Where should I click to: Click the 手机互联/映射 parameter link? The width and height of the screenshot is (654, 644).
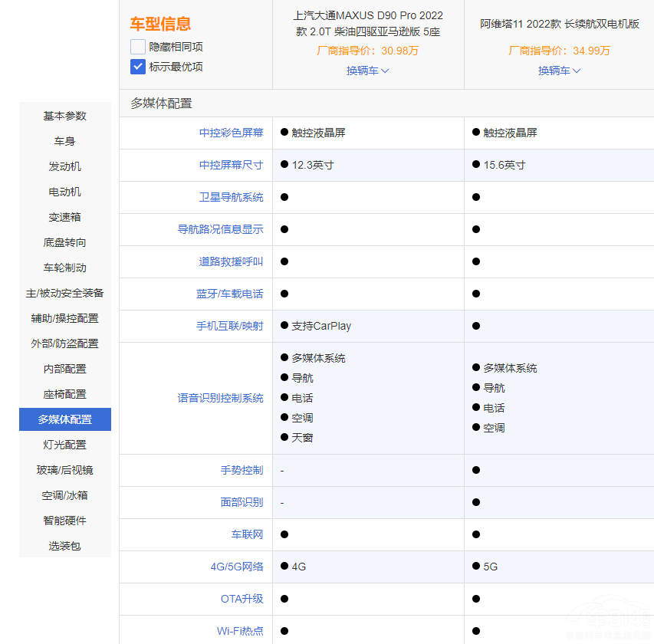click(229, 326)
